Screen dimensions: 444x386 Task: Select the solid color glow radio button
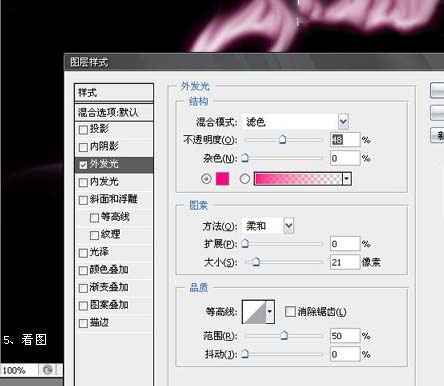point(206,179)
